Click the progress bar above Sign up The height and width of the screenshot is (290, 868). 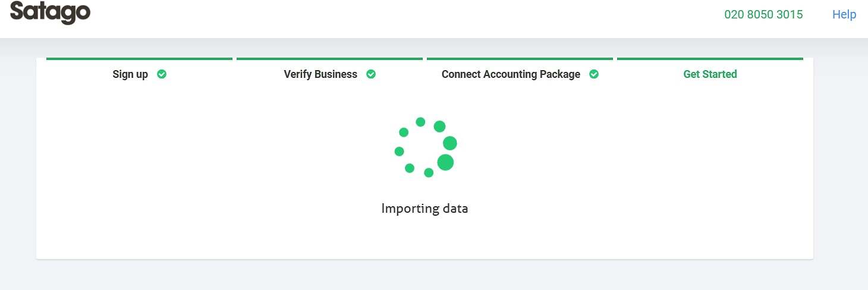(x=139, y=59)
